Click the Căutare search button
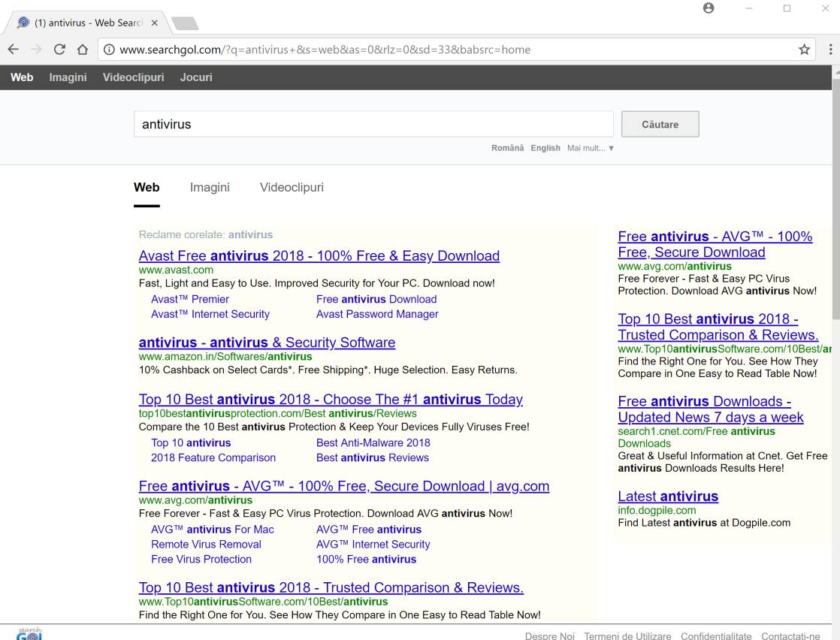The width and height of the screenshot is (840, 640). pos(660,124)
